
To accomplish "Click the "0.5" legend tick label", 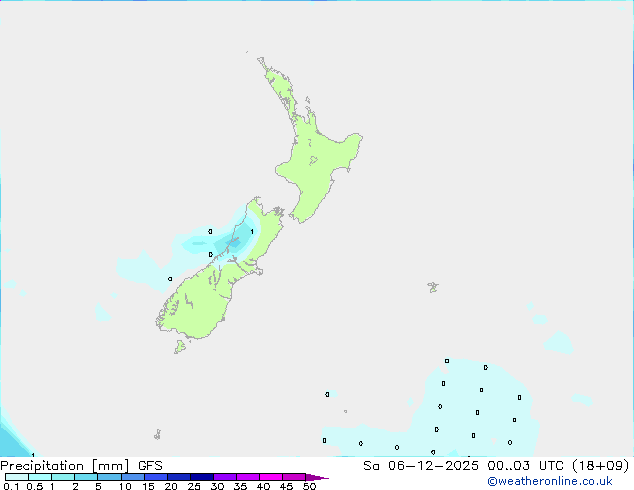I will (34, 486).
